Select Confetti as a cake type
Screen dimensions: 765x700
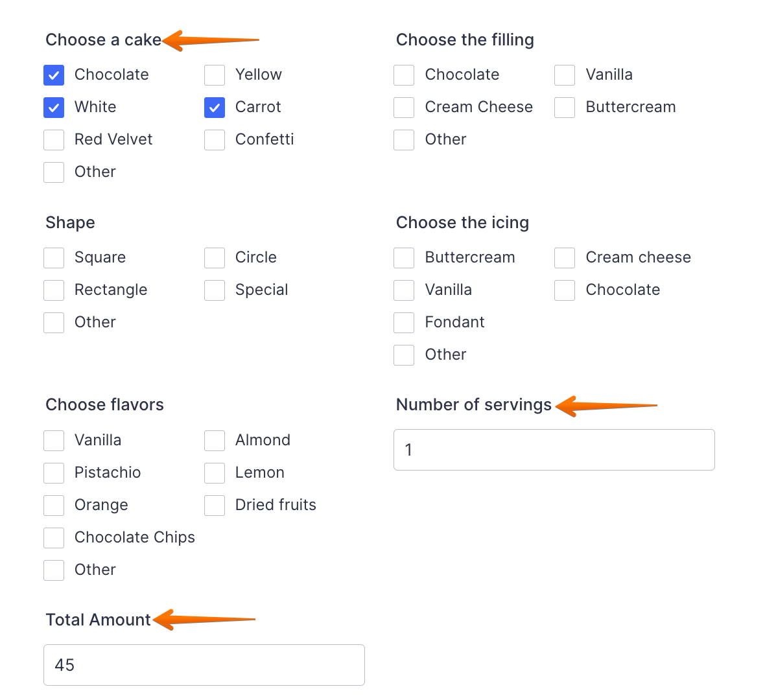[x=215, y=140]
